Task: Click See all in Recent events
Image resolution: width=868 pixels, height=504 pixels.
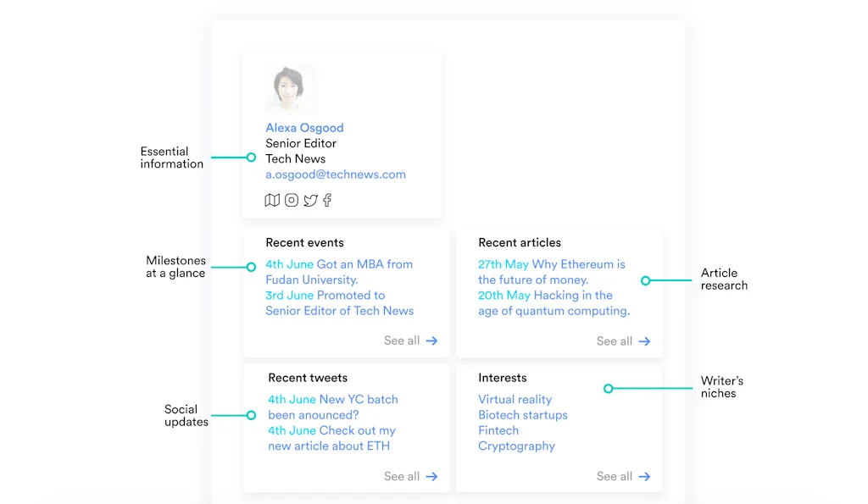Action: (402, 341)
